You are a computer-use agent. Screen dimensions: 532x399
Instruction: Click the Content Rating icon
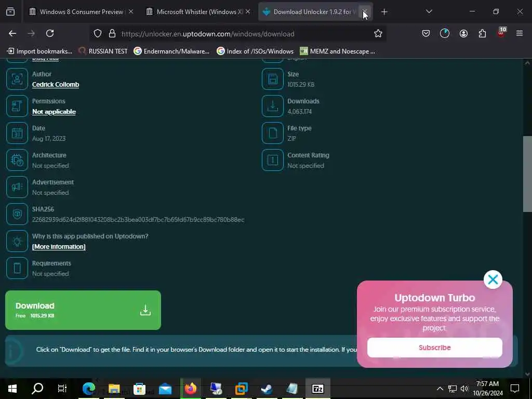[272, 160]
